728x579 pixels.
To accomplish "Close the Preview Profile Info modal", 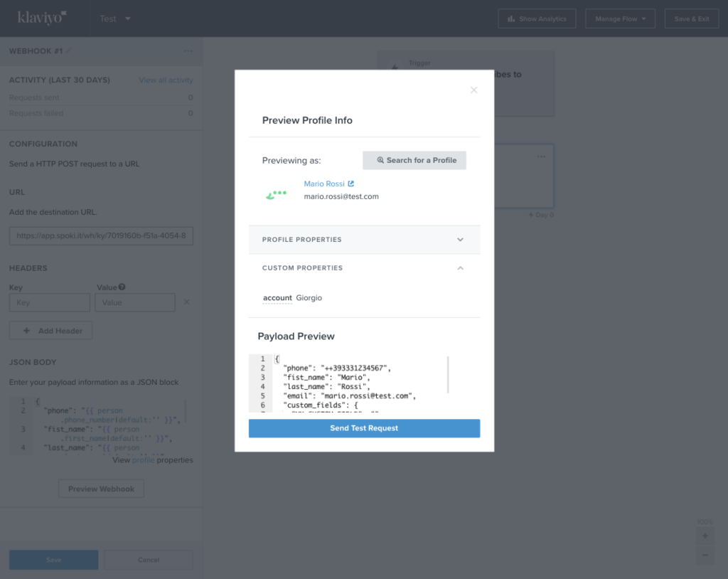I will [x=473, y=90].
